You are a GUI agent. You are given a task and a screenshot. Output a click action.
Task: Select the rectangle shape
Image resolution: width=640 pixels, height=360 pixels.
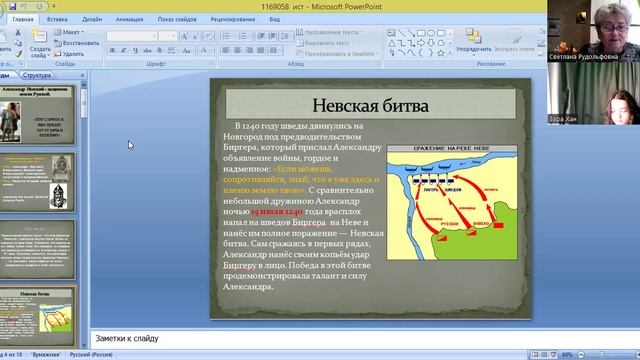421,33
